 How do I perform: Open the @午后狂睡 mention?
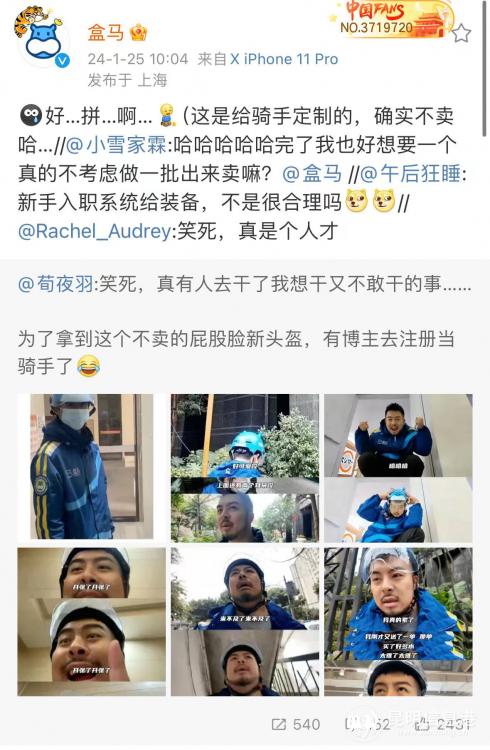(410, 174)
